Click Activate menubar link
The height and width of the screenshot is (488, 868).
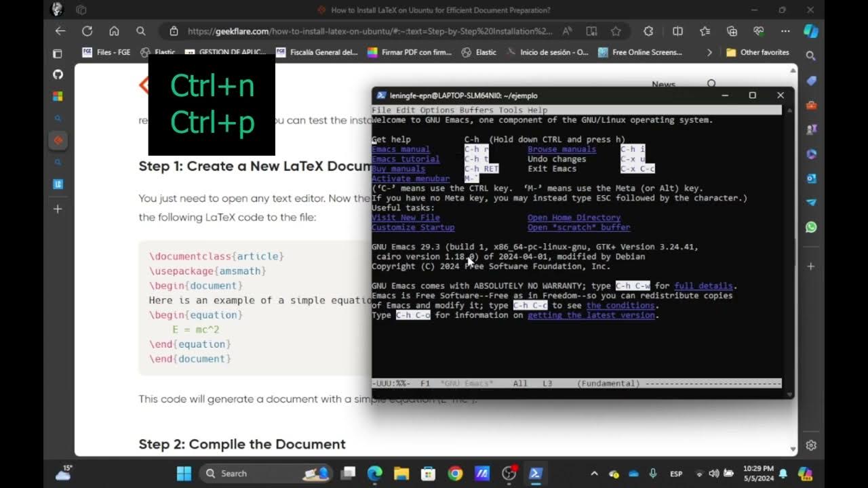[410, 178]
